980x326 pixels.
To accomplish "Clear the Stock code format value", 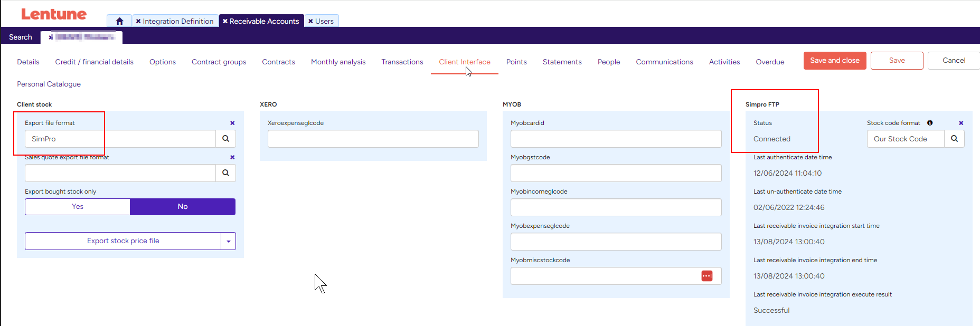I will [x=961, y=123].
